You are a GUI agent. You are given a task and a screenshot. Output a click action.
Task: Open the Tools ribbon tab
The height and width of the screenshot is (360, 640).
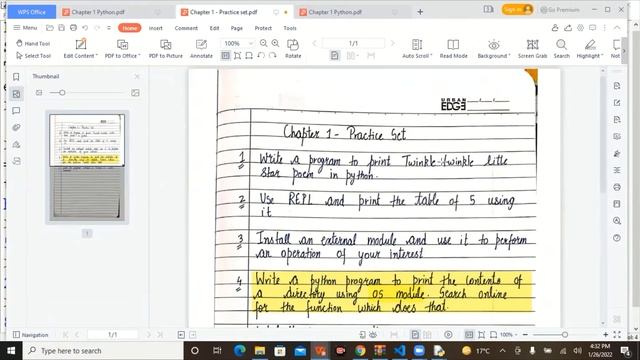290,28
